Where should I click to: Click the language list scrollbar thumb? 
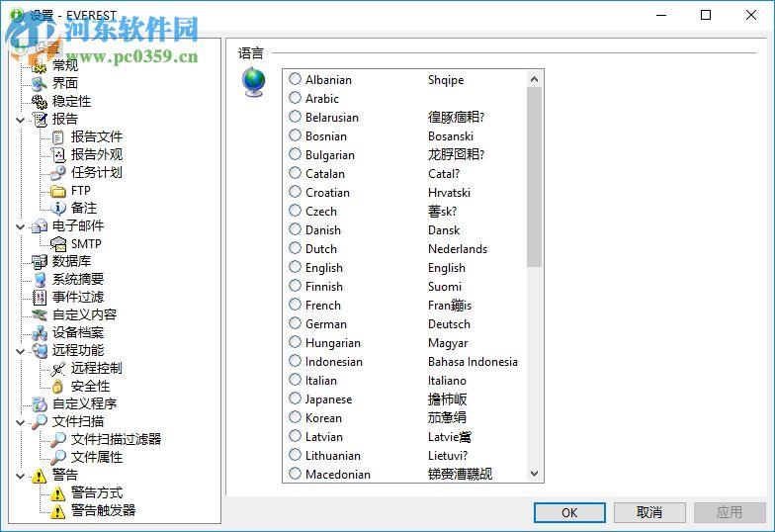click(534, 177)
